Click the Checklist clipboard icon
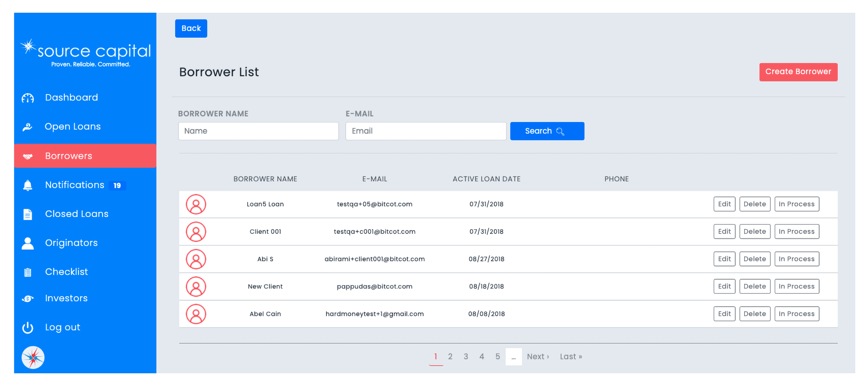868x386 pixels. [28, 272]
